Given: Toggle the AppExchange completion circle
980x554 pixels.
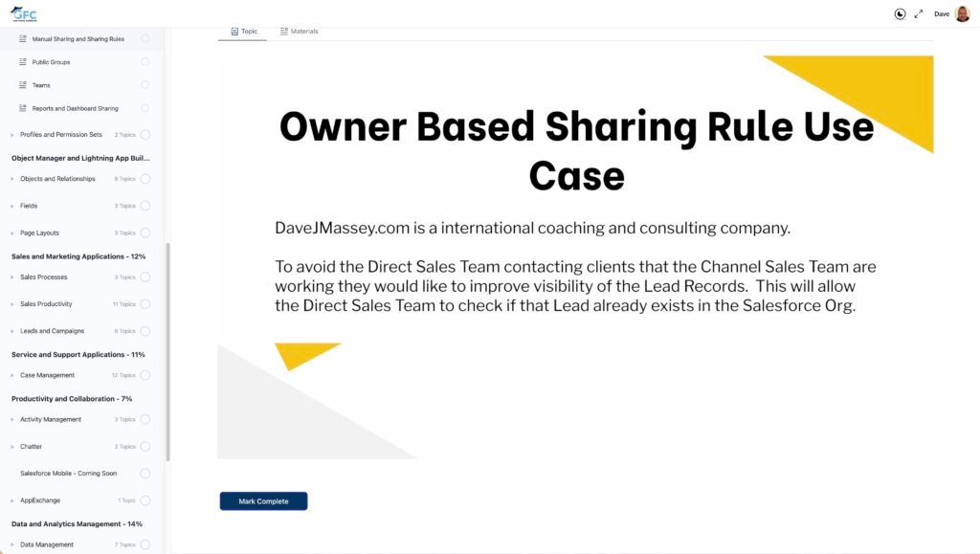Looking at the screenshot, I should tap(145, 500).
